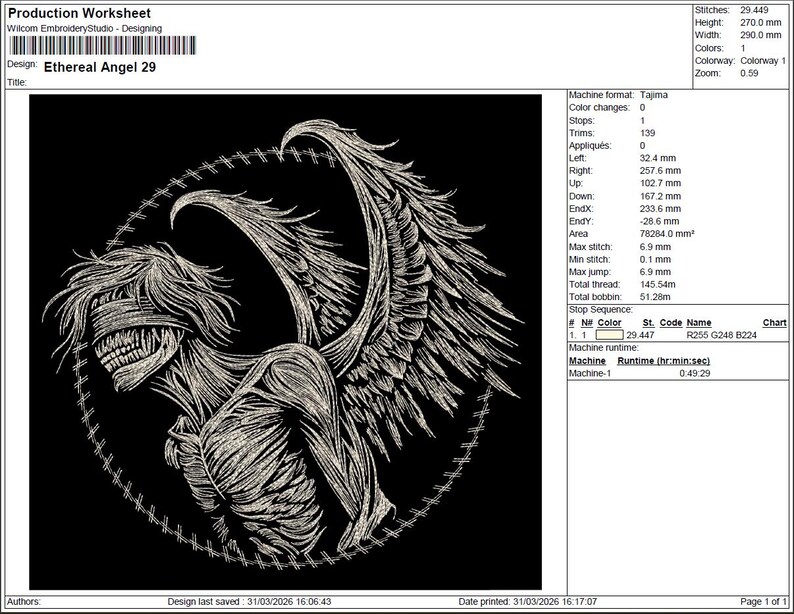The width and height of the screenshot is (794, 614).
Task: Click the Left value 32.4 mm
Action: (658, 158)
